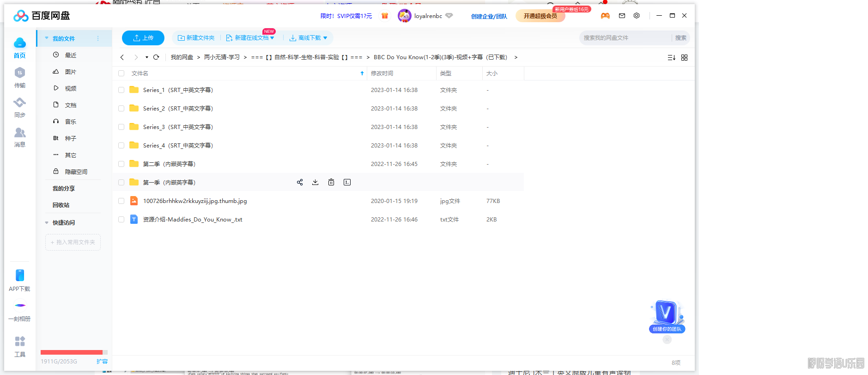Go back with the left arrow
The height and width of the screenshot is (375, 868).
122,57
